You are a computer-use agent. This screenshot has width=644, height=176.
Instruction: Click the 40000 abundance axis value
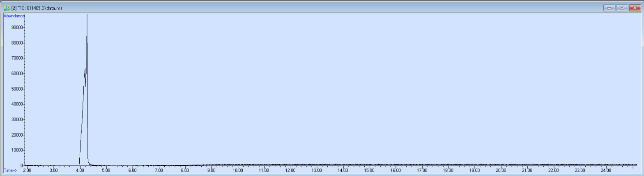click(17, 104)
